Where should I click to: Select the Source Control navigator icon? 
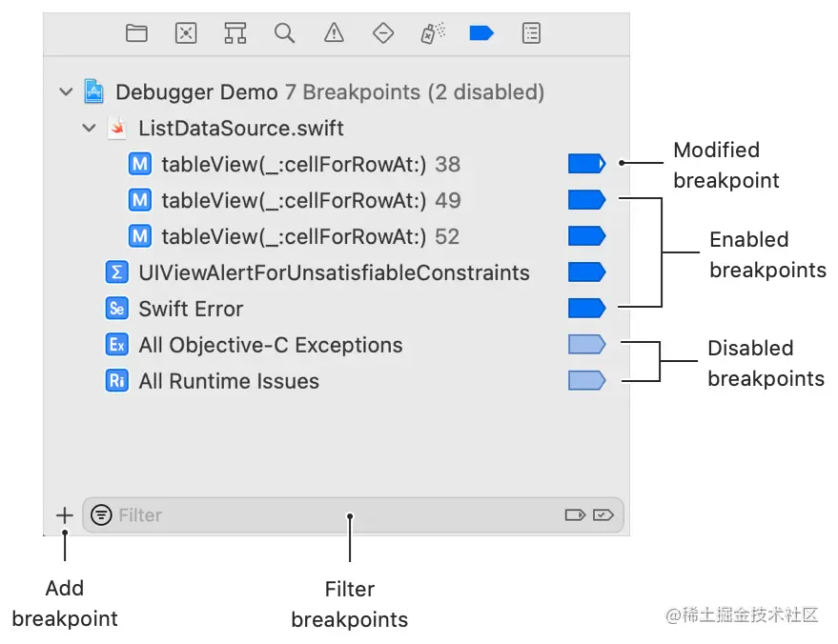[x=185, y=33]
